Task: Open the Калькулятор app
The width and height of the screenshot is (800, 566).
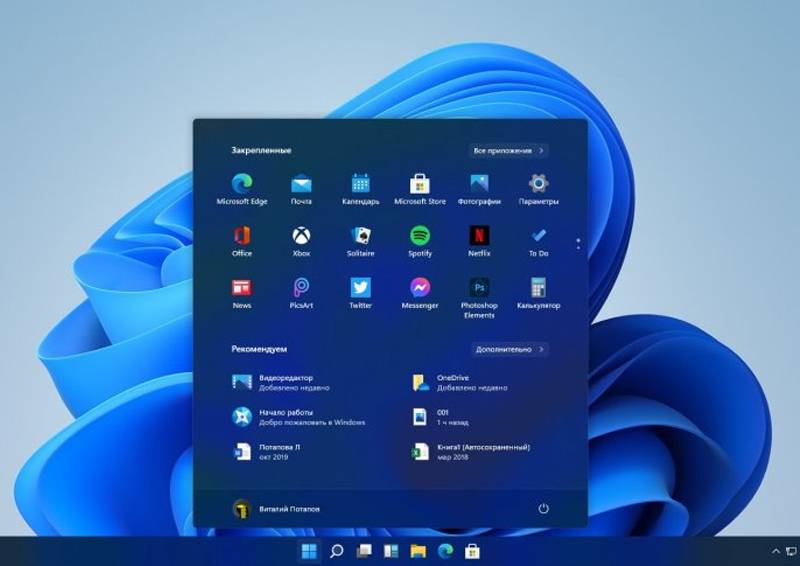Action: click(538, 293)
